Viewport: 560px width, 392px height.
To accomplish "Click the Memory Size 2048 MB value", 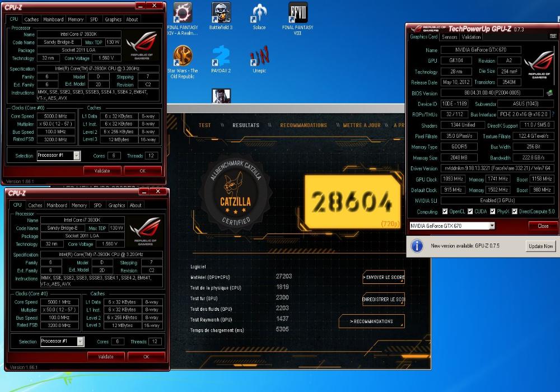I will coord(459,157).
